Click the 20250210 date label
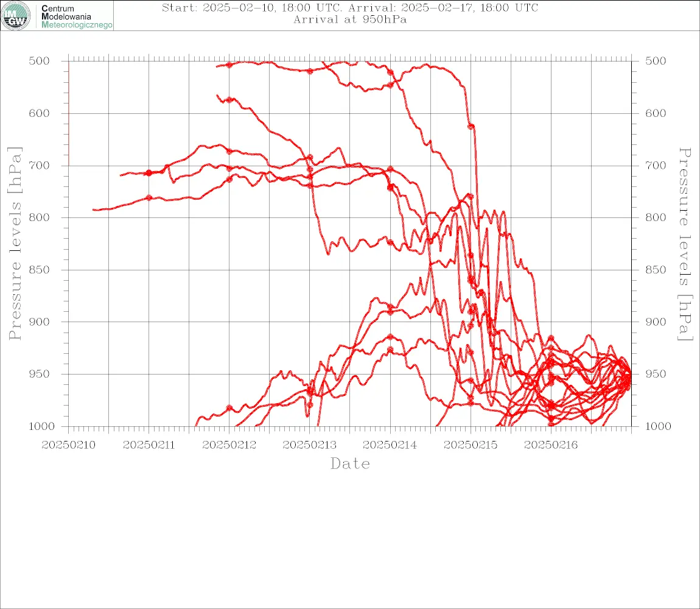Screen dimensions: 700x609 click(x=68, y=445)
